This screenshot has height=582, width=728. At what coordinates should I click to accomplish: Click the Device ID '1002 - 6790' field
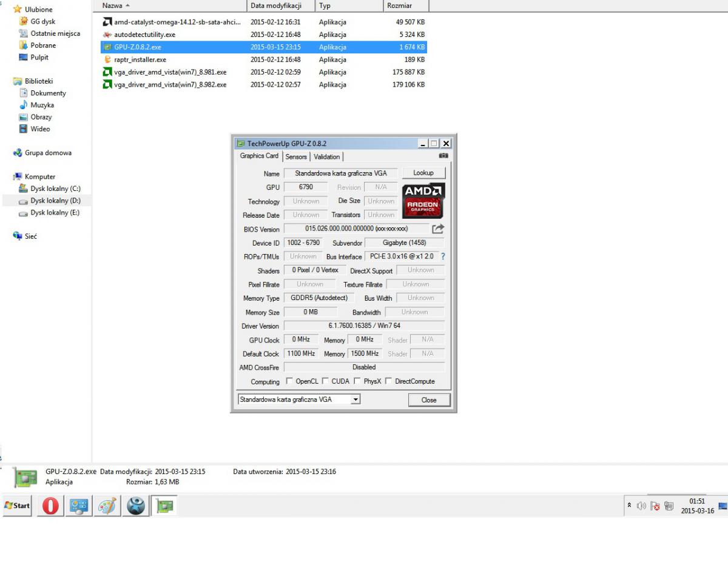click(x=303, y=242)
